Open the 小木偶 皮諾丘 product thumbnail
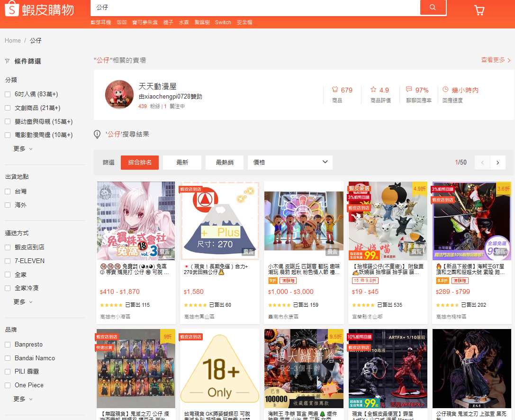The image size is (515, 420). pos(304,221)
